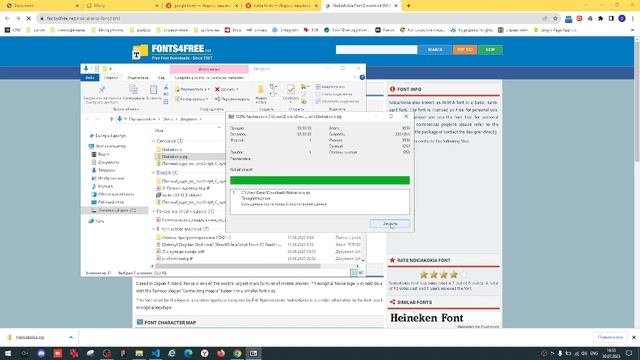The width and height of the screenshot is (640, 360).
Task: Open the orange TOP 100 button on the website
Action: click(x=464, y=50)
